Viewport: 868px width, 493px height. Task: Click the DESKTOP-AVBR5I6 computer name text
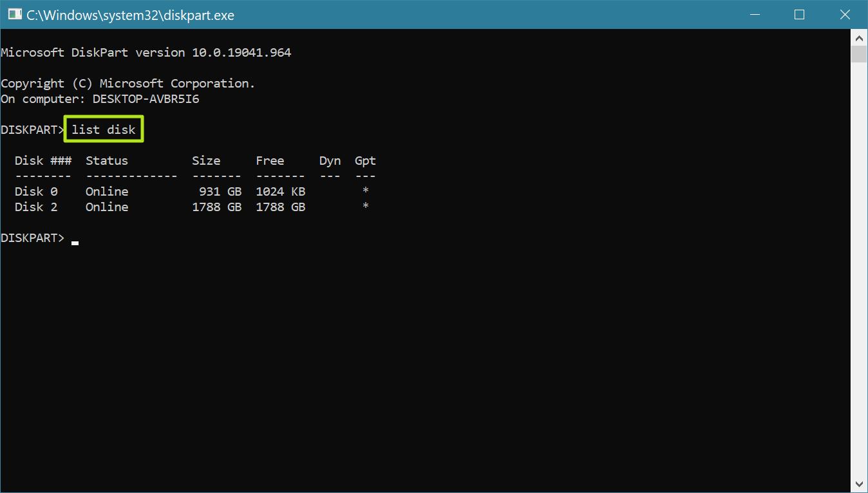(145, 98)
